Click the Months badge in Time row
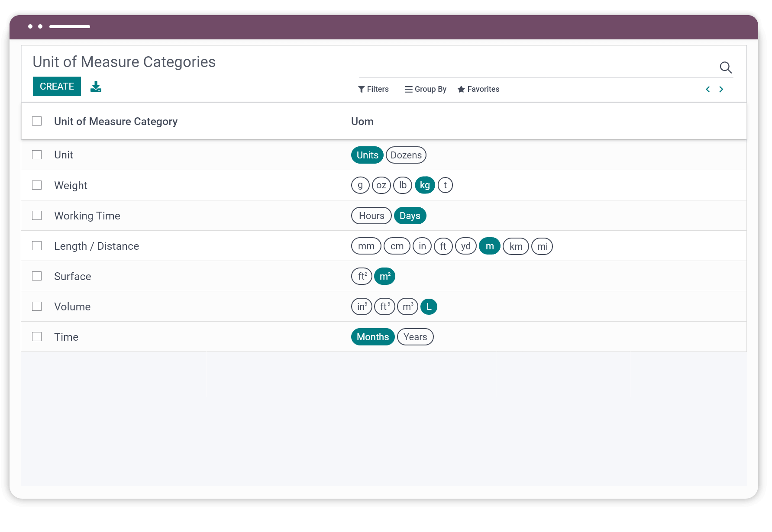This screenshot has height=532, width=772. (372, 336)
